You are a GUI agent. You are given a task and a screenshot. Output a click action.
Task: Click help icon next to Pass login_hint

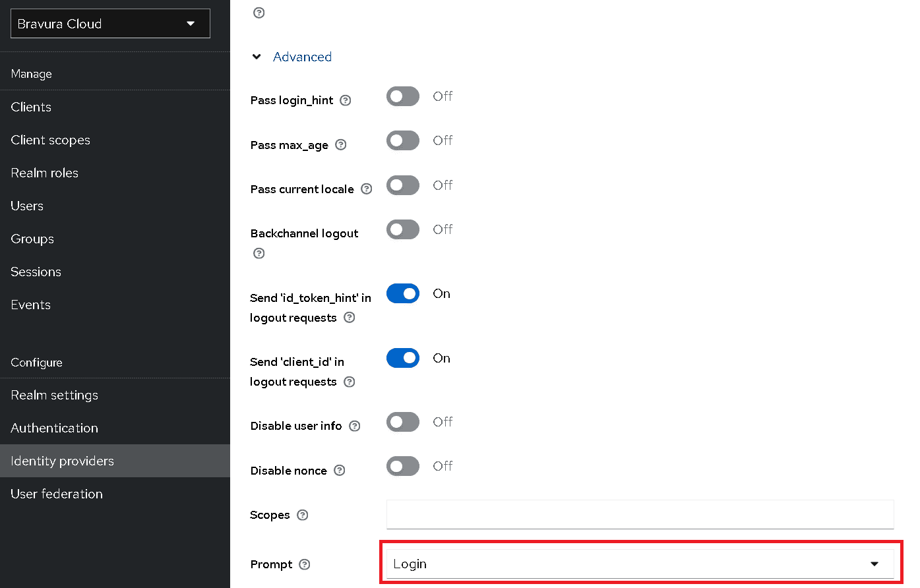point(345,101)
